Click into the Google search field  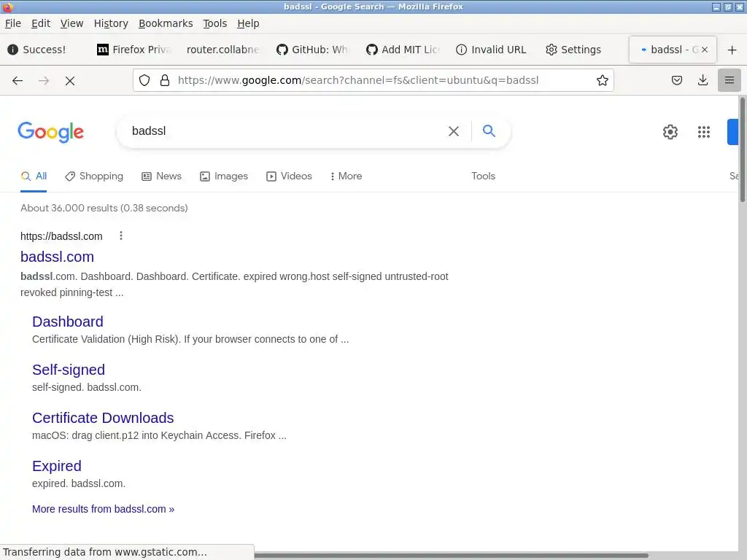pyautogui.click(x=286, y=131)
